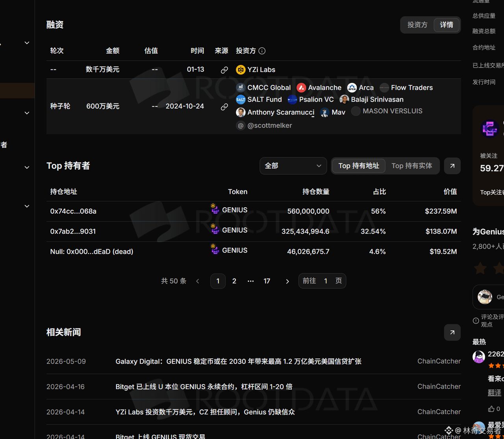Open related news expand arrow button
The height and width of the screenshot is (439, 504).
452,332
